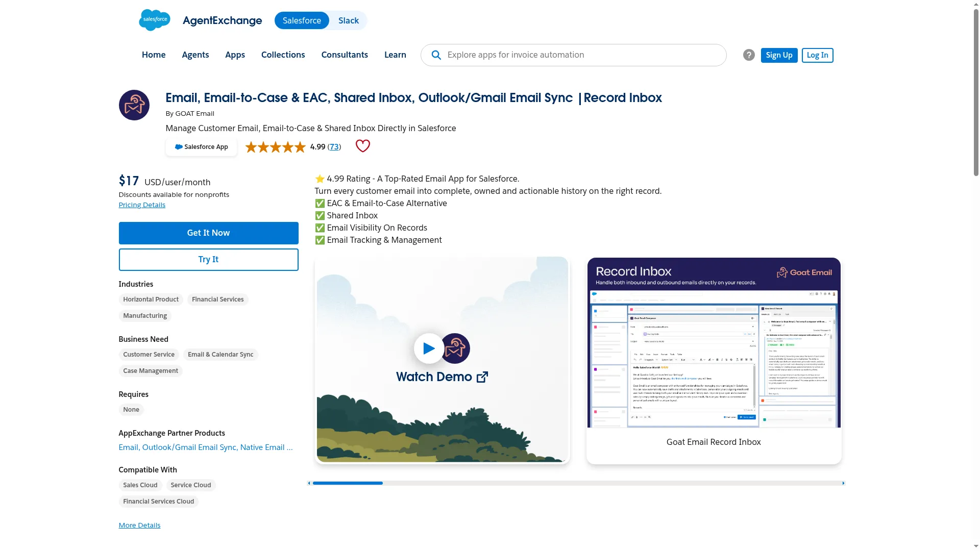
Task: Click the AgentExchange title text
Action: click(223, 20)
